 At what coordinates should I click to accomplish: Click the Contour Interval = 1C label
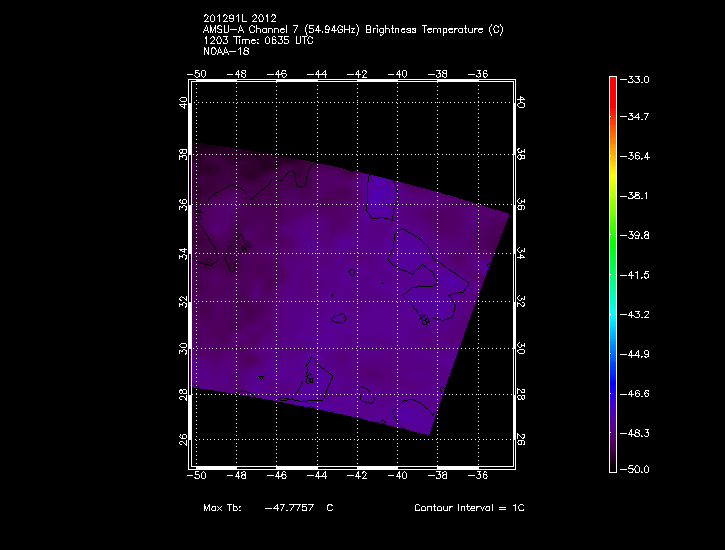point(469,508)
